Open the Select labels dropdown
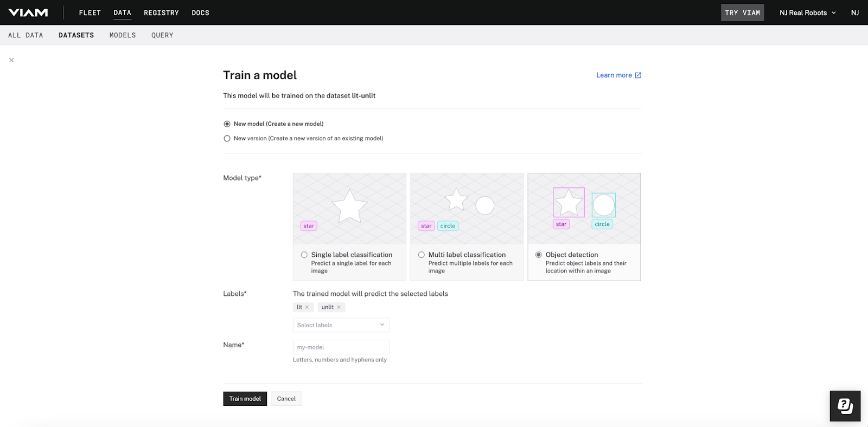 (x=341, y=325)
